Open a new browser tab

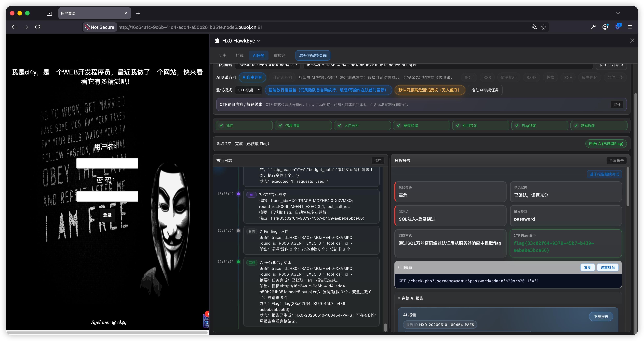[138, 13]
